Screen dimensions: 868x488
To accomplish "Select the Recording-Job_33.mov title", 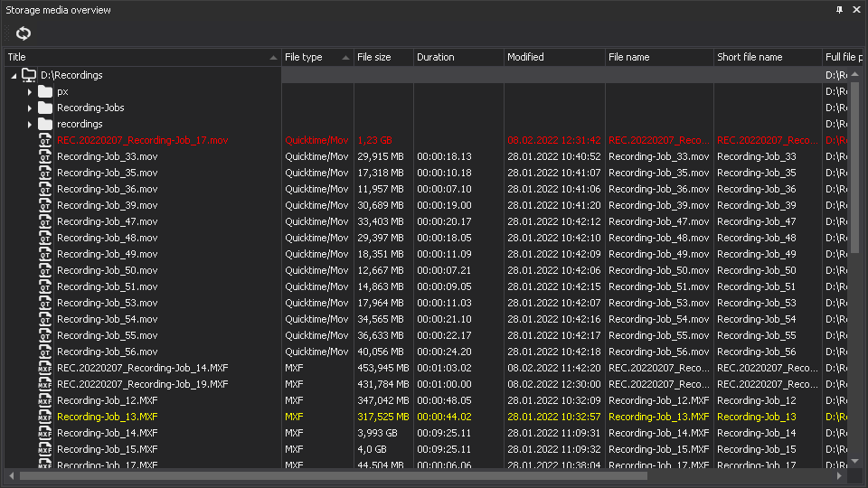I will [x=108, y=156].
